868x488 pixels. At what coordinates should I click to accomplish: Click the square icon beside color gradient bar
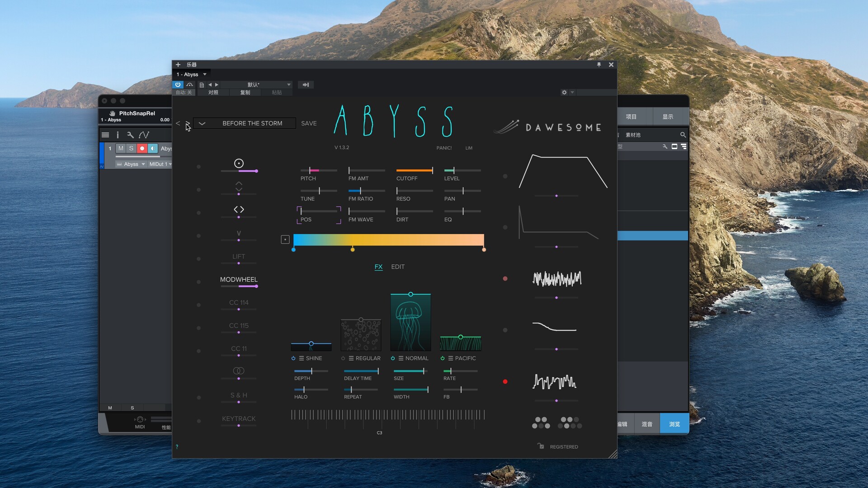coord(285,239)
